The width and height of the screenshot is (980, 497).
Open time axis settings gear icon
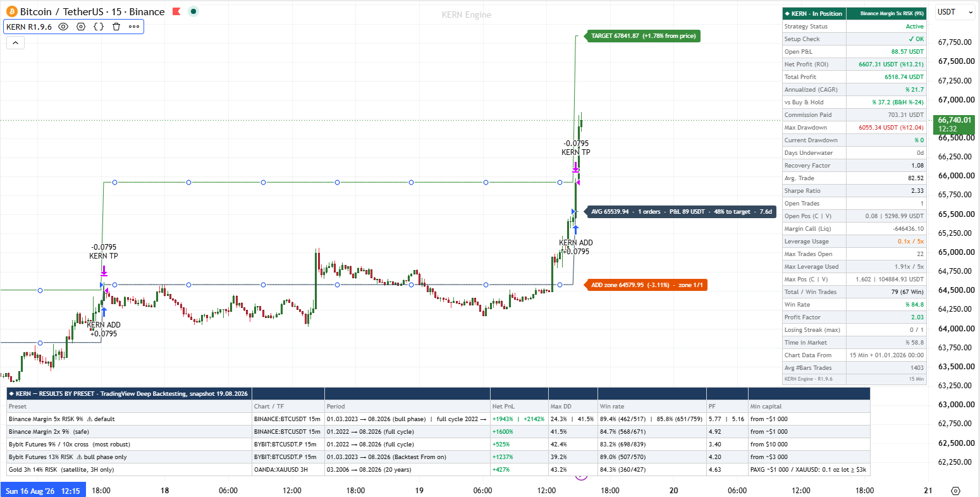point(955,491)
